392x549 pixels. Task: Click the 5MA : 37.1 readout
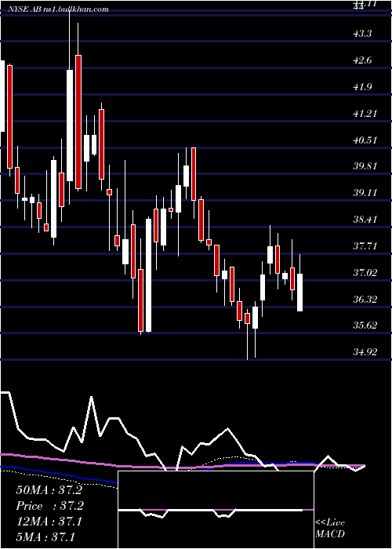[x=45, y=537]
